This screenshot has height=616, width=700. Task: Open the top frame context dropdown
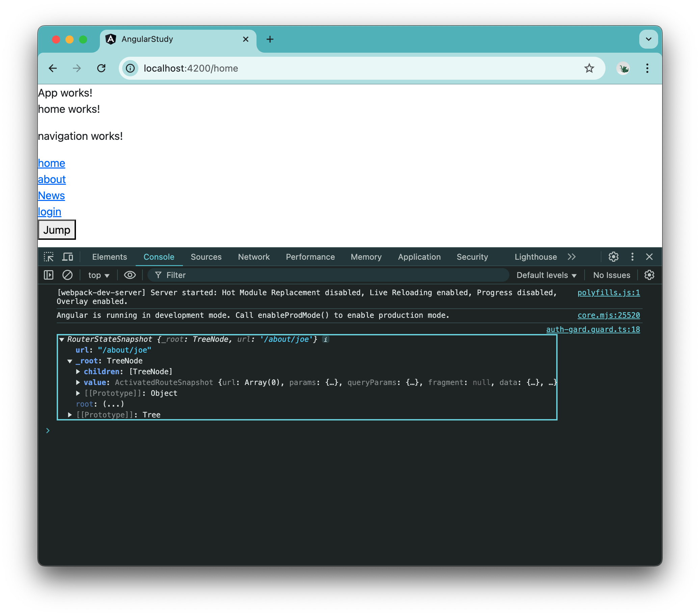98,275
